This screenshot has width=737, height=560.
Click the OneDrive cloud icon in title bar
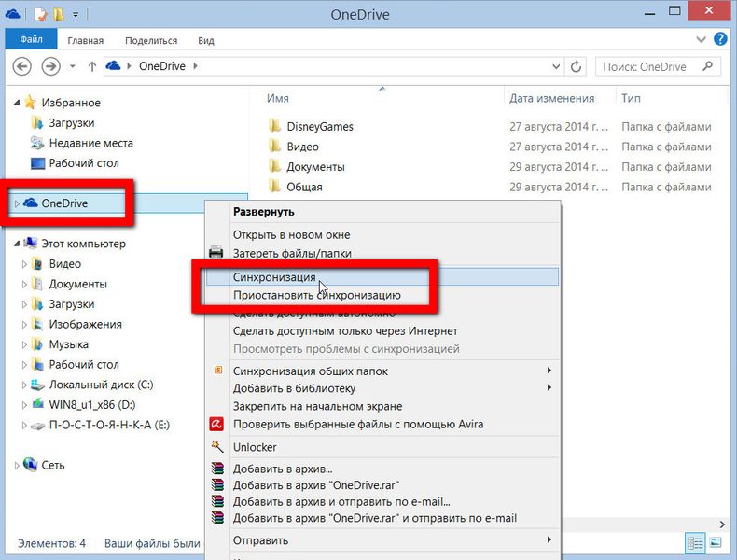[12, 14]
